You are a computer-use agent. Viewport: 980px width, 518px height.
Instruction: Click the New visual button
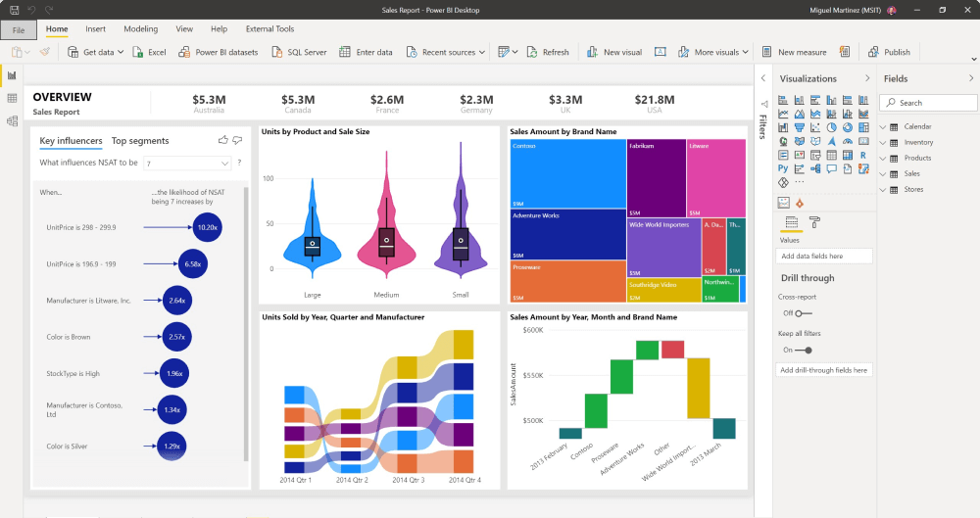coord(614,53)
